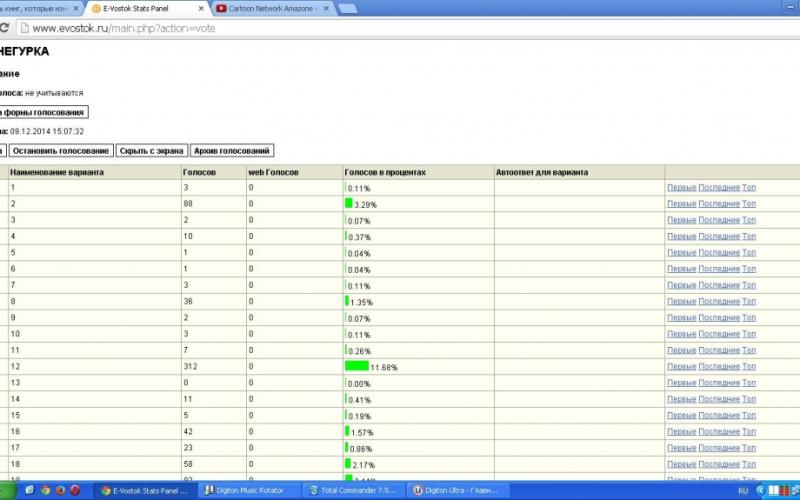This screenshot has width=800, height=500.
Task: Open Последние link for variant 2
Action: pos(719,204)
